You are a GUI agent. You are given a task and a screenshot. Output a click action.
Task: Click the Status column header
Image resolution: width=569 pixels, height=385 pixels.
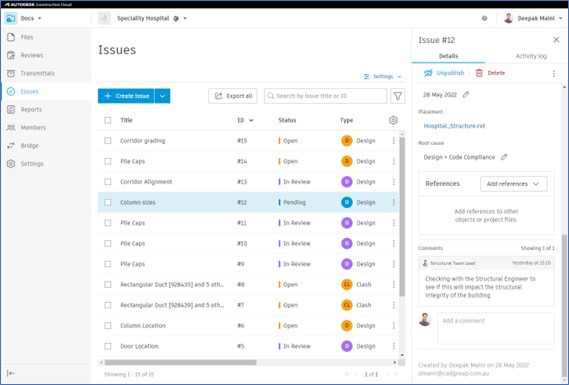coord(287,120)
